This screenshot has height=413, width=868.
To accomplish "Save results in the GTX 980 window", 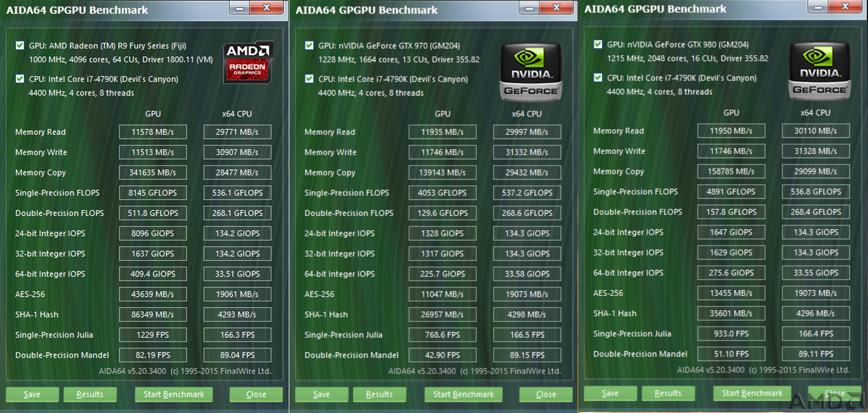I will point(610,393).
